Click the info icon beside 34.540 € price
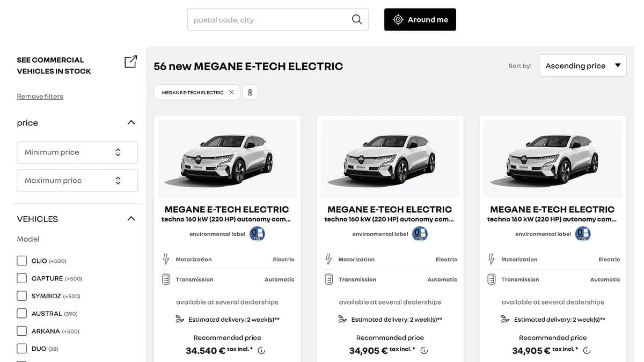This screenshot has width=644, height=362. click(261, 350)
